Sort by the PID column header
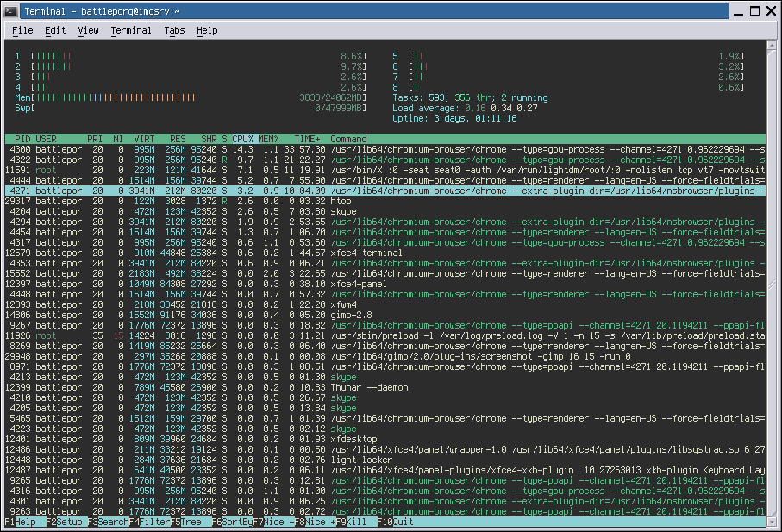 click(x=22, y=139)
